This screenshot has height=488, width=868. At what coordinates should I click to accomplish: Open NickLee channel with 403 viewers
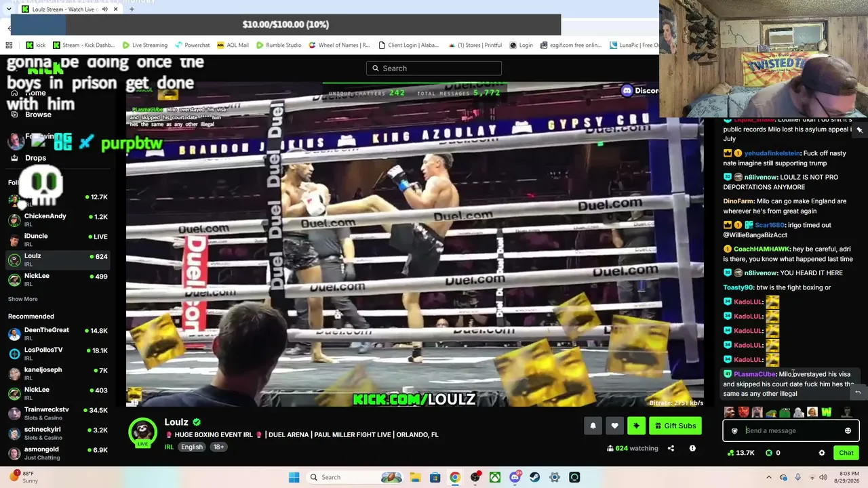(x=58, y=393)
